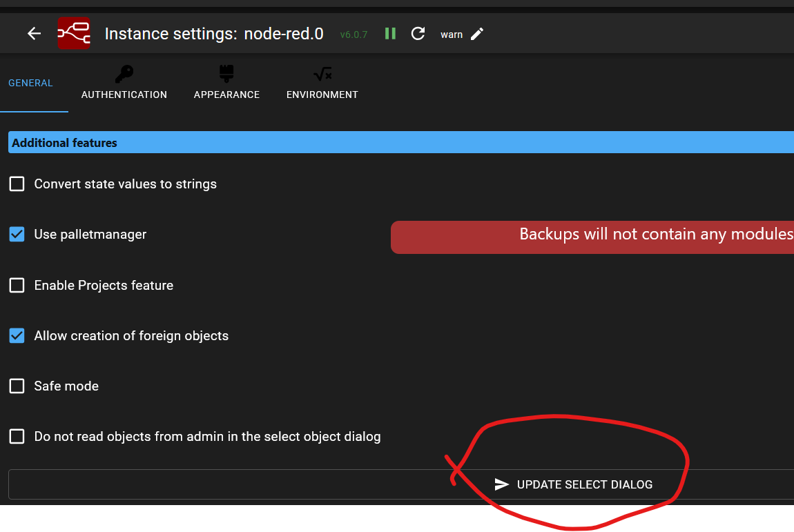Check Do not read objects from admin
This screenshot has height=532, width=794.
click(17, 437)
